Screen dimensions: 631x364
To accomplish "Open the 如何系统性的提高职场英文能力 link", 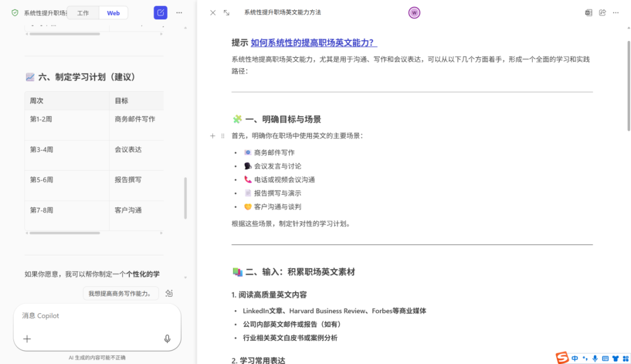I will coord(314,43).
